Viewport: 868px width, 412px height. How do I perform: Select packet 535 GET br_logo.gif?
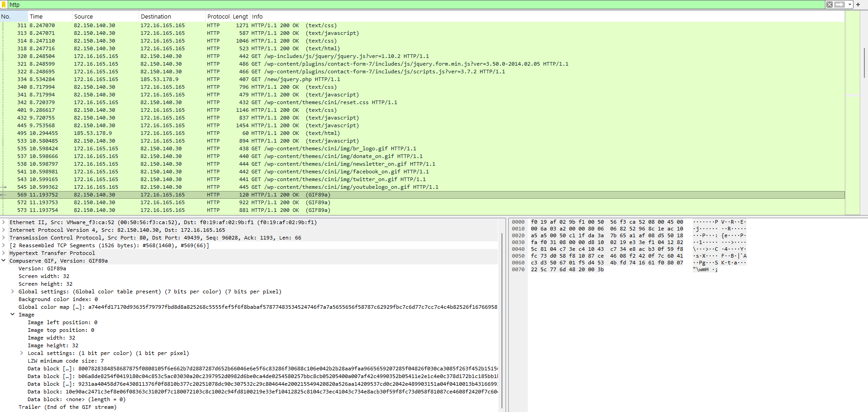pyautogui.click(x=422, y=149)
